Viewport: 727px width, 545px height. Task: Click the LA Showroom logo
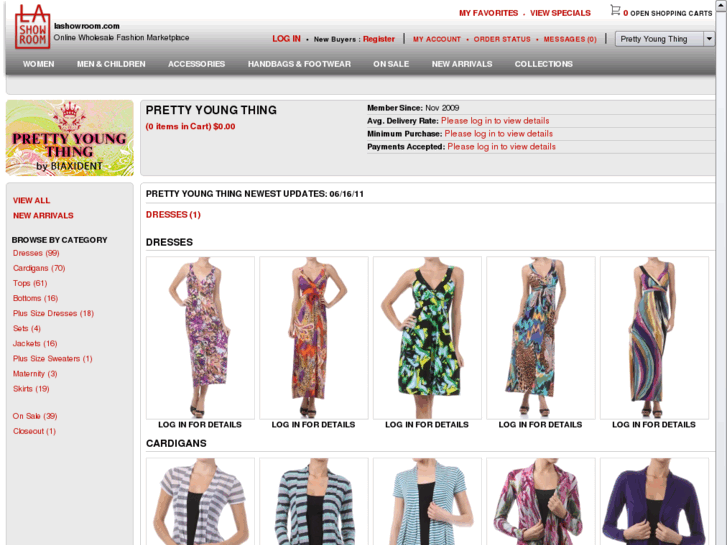32,27
